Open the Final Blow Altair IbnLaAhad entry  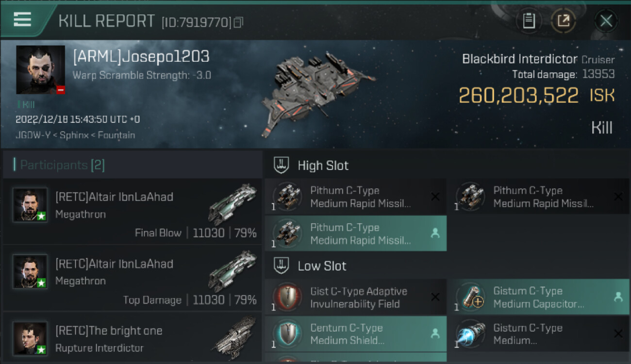(132, 212)
